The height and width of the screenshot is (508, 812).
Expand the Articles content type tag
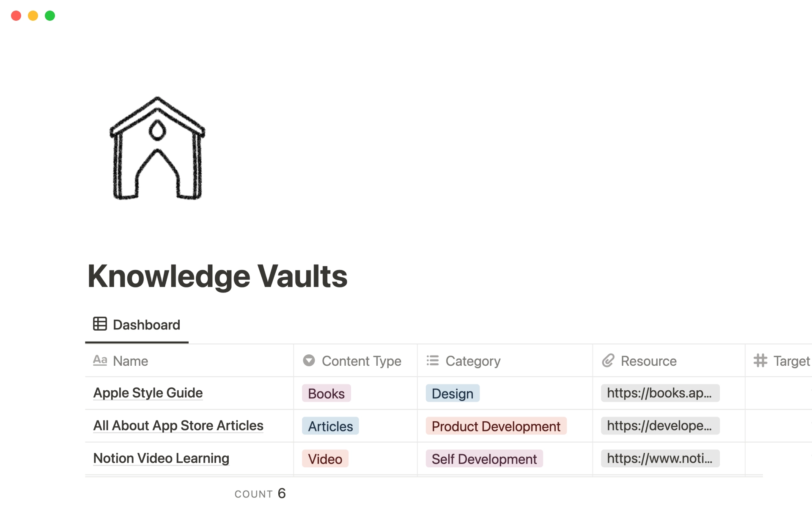329,425
